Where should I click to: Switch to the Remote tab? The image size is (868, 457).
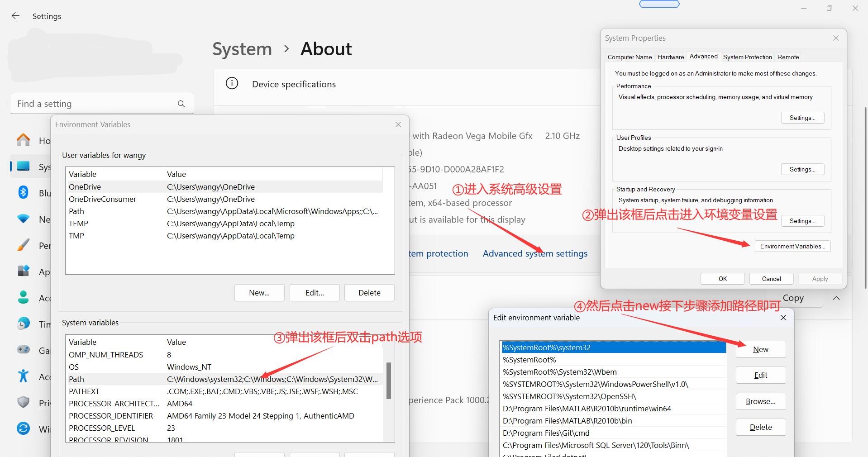click(788, 57)
